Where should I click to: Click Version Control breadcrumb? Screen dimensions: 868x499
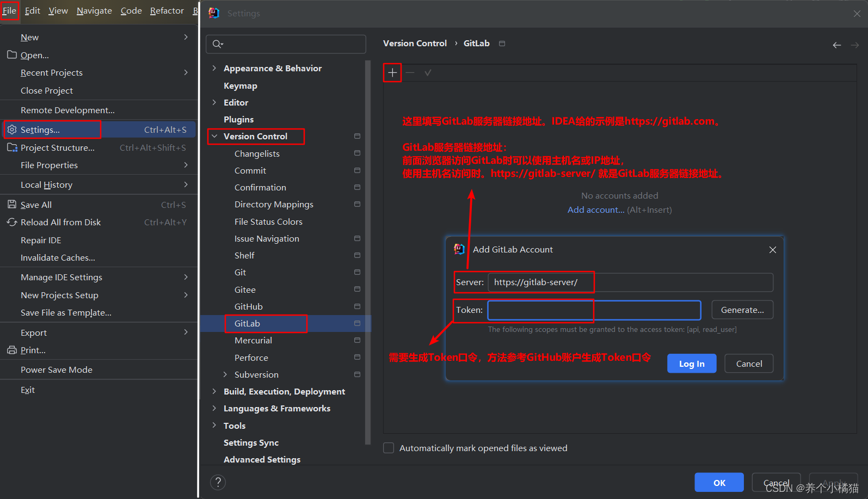click(415, 43)
